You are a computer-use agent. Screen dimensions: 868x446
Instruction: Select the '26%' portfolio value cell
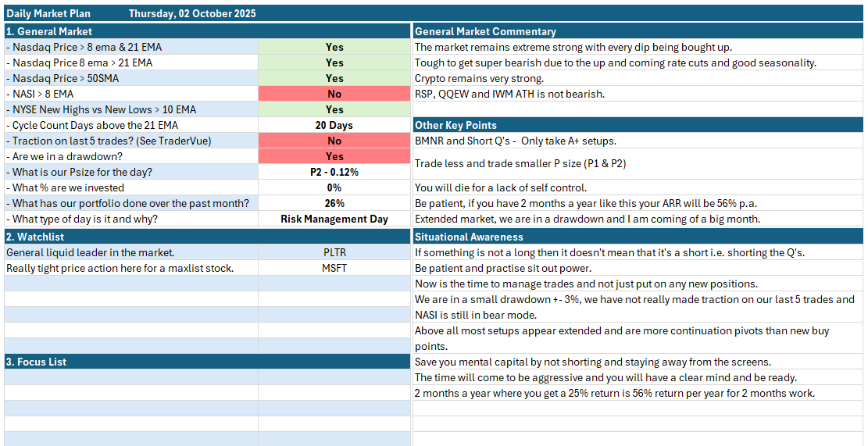pos(334,203)
